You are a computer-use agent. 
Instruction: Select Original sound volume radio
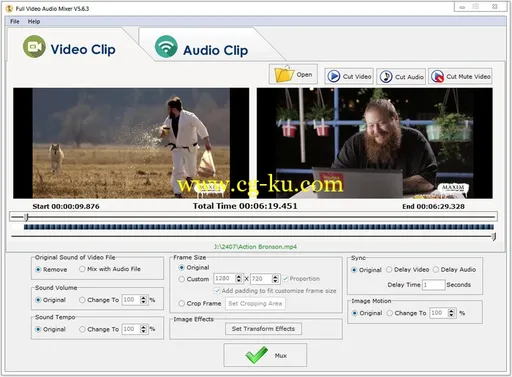[38, 300]
